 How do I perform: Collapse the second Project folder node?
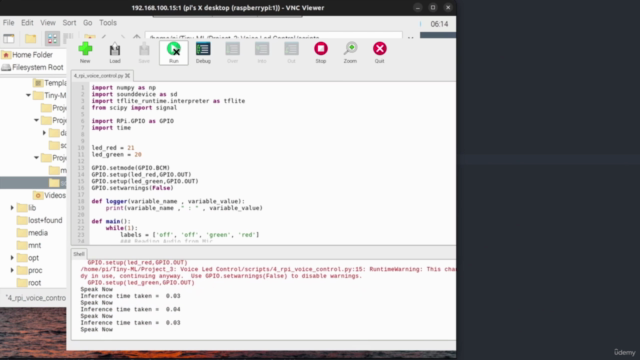(36, 120)
